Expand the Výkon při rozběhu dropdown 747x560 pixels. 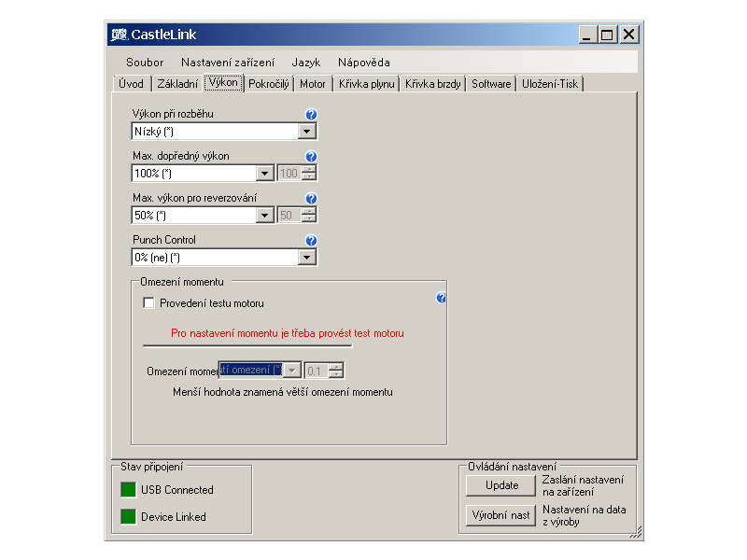pos(306,132)
